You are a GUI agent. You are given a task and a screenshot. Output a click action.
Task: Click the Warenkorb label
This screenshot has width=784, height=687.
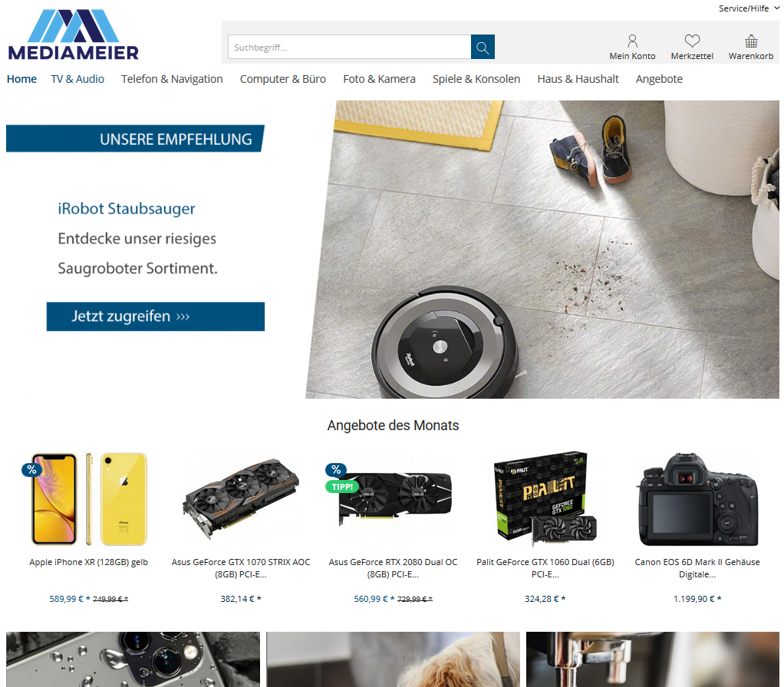click(x=751, y=56)
